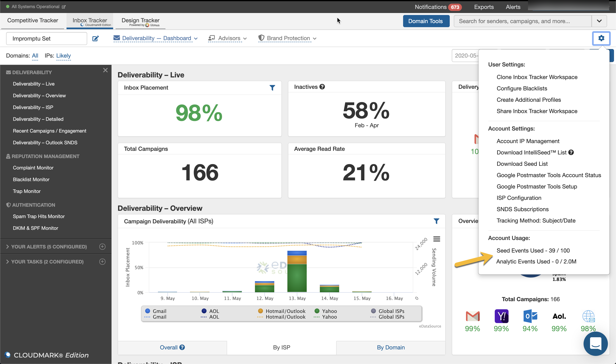This screenshot has width=616, height=364.
Task: Open the settings gear menu
Action: pyautogui.click(x=601, y=38)
